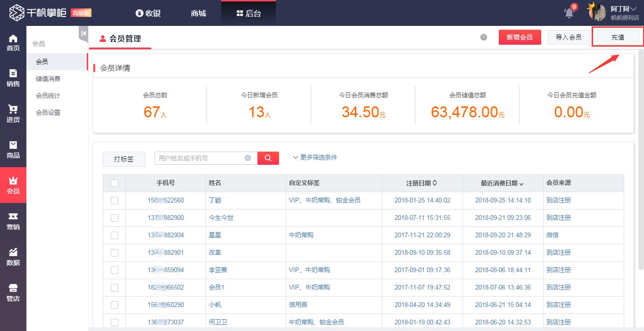Click the 新增会员 button
The height and width of the screenshot is (331, 644).
click(x=520, y=37)
